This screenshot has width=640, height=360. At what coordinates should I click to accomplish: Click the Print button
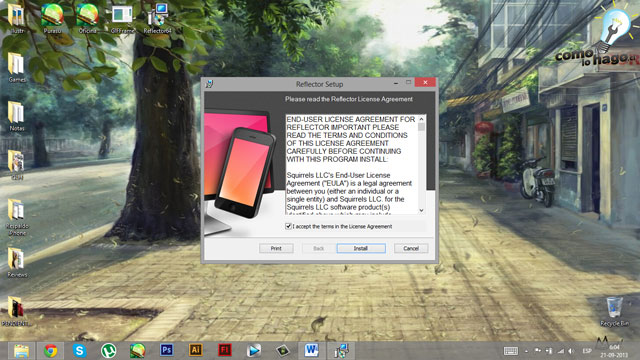coord(276,248)
